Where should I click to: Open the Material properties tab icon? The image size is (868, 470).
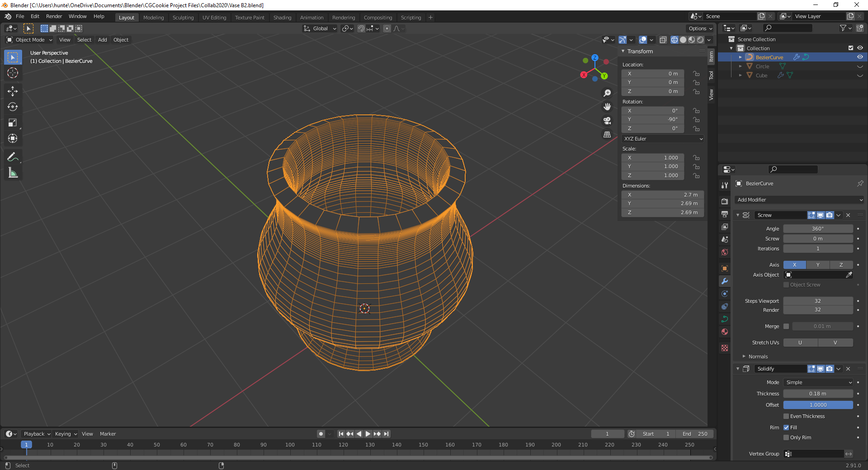pyautogui.click(x=725, y=332)
